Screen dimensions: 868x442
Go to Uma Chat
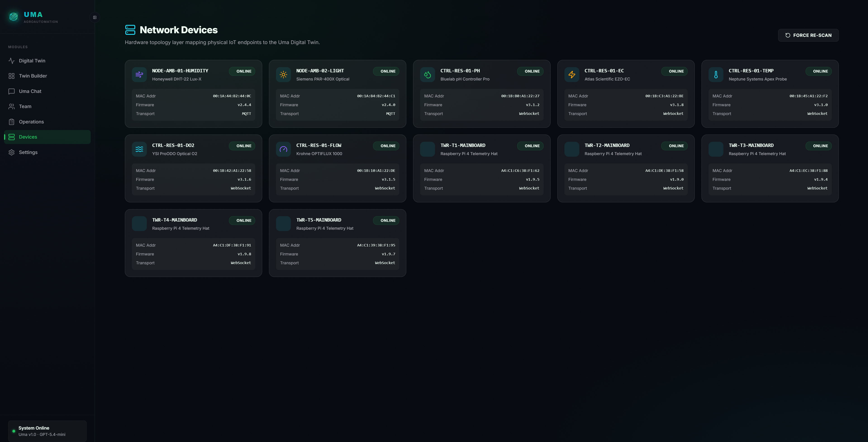coord(47,91)
